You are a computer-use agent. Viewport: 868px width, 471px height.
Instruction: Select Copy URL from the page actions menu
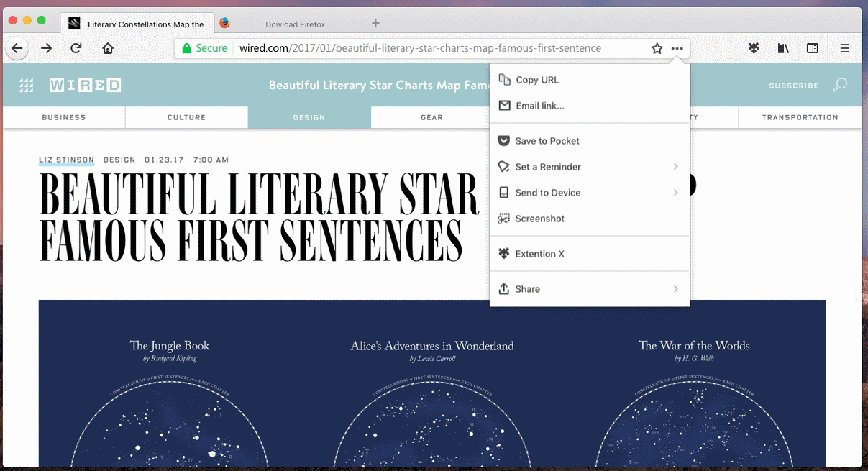(x=538, y=80)
